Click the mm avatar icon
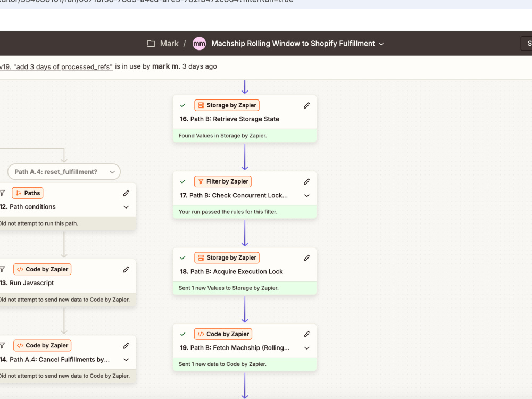This screenshot has height=399, width=532. click(199, 44)
